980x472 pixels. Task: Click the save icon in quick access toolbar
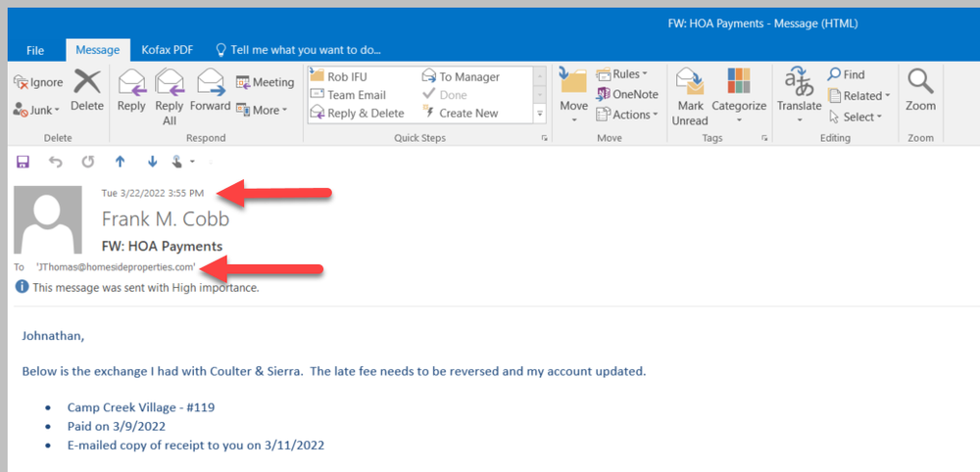tap(24, 161)
